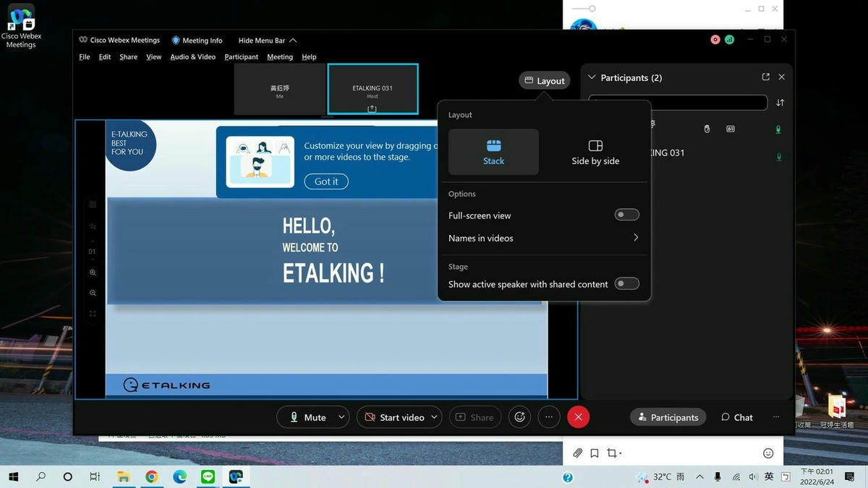Screen dimensions: 868x488
Task: Click the bookmark icon in background window
Action: pos(594,453)
